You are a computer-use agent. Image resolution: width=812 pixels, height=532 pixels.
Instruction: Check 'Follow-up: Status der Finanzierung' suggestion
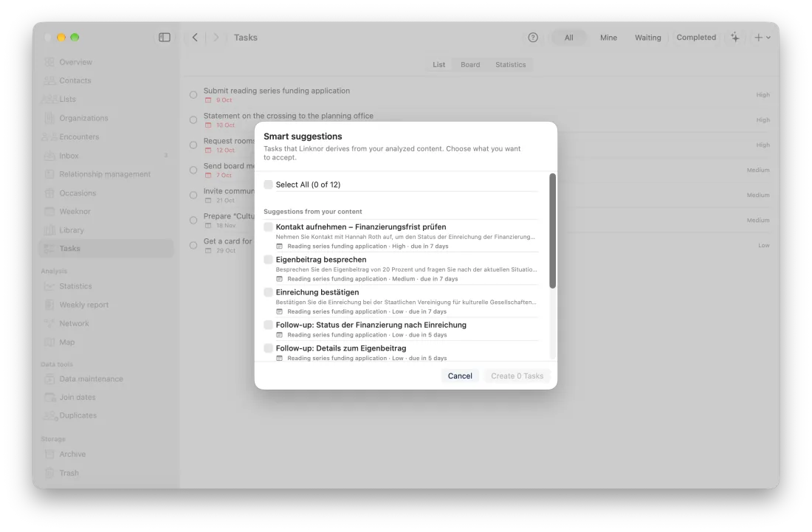tap(268, 325)
